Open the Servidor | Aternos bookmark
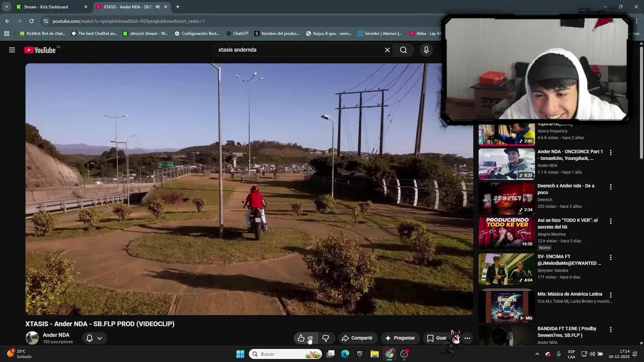This screenshot has width=644, height=362. pos(380,34)
